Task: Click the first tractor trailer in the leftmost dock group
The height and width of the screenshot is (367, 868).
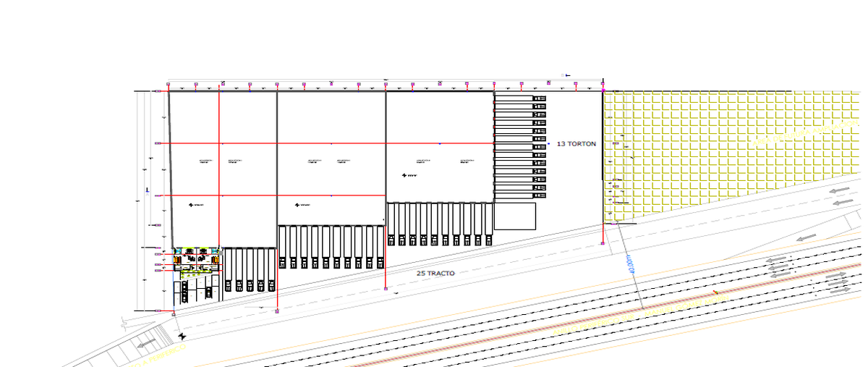Action: tap(228, 269)
